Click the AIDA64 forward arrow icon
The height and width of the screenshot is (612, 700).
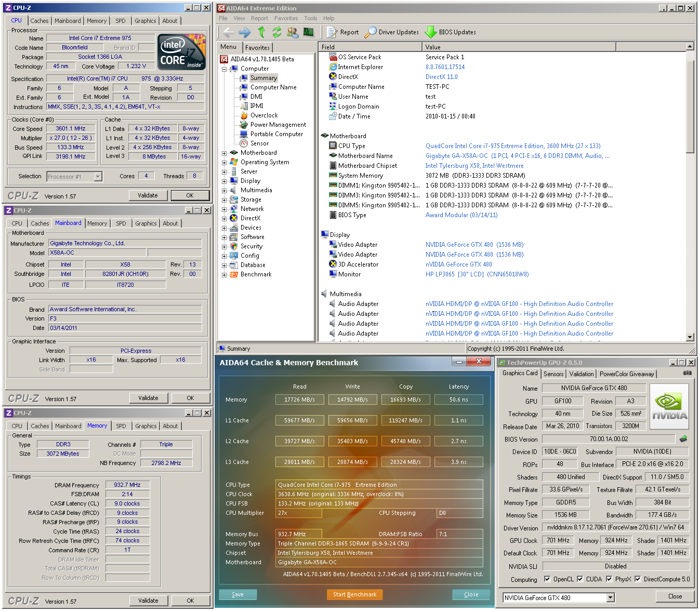pos(245,32)
